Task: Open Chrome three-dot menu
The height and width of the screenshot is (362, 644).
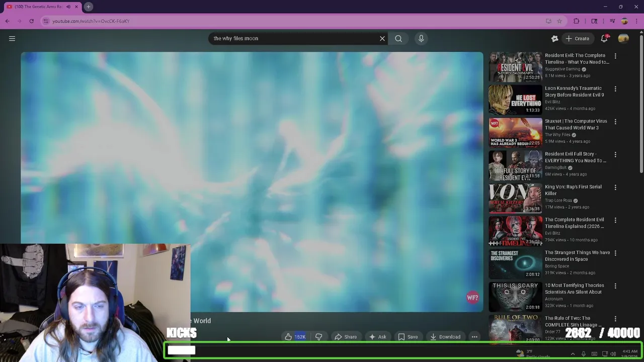Action: (x=636, y=21)
